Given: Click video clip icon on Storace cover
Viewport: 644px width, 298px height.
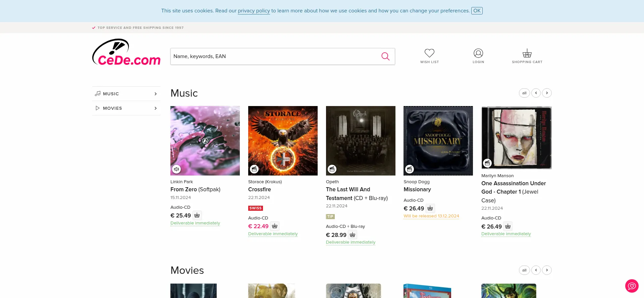Looking at the screenshot, I should (x=254, y=169).
